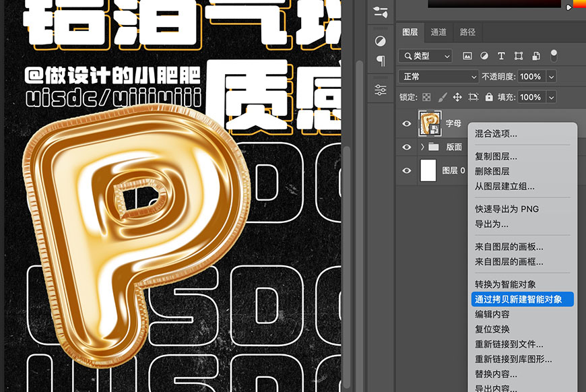Click prevent artboard auto-nesting lock icon
The width and height of the screenshot is (586, 392).
pyautogui.click(x=473, y=98)
